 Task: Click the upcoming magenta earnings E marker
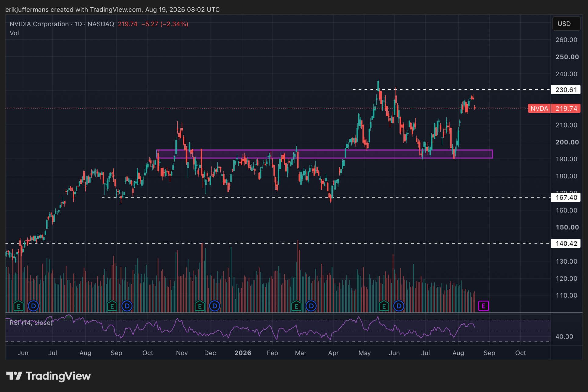click(484, 306)
